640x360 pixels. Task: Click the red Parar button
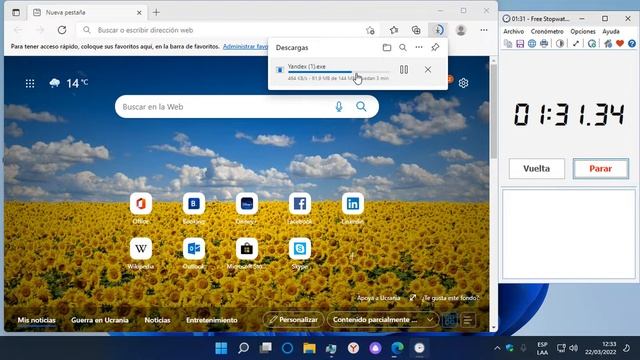600,169
